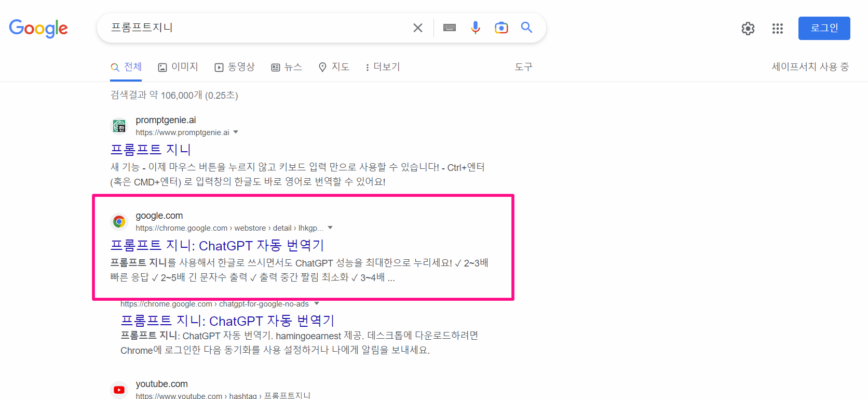Start voice search with microphone icon
The width and height of the screenshot is (868, 399).
point(476,28)
